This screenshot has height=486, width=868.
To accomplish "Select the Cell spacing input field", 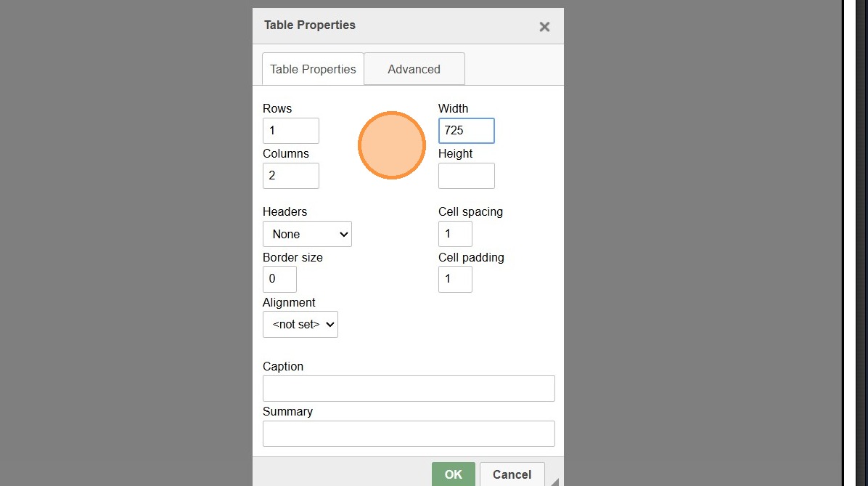I will [x=455, y=234].
